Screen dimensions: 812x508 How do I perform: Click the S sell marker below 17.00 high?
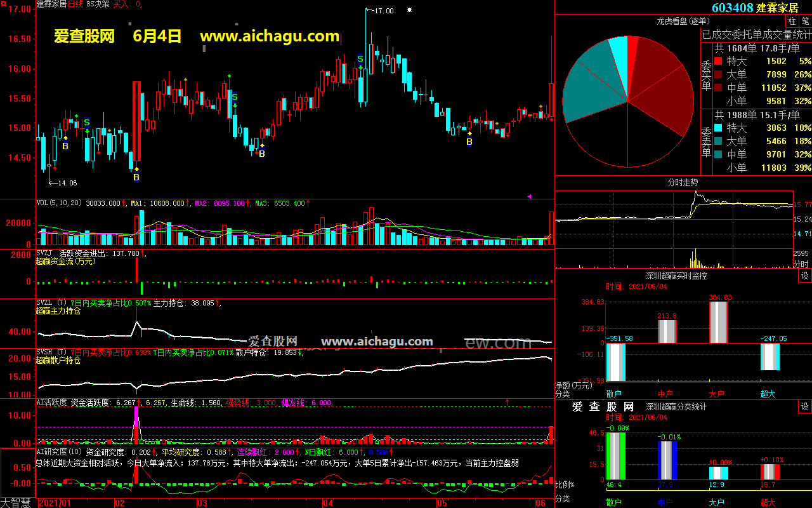tap(360, 58)
